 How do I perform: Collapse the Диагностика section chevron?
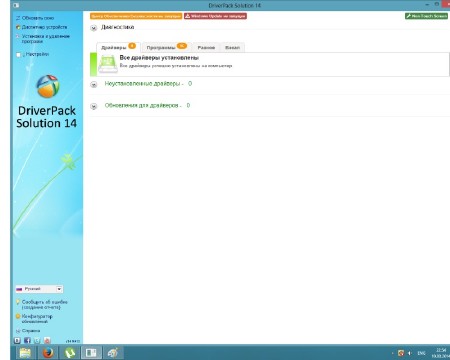coord(94,28)
